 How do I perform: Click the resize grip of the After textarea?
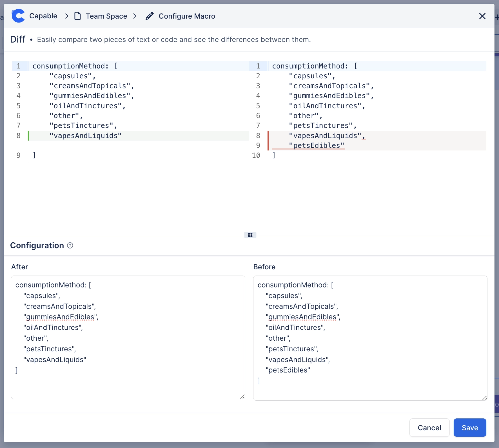[242, 396]
